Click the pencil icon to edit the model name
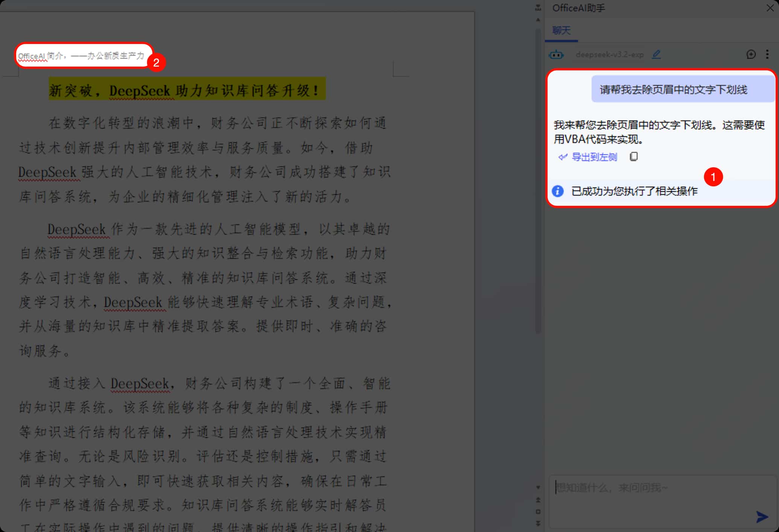 [656, 55]
